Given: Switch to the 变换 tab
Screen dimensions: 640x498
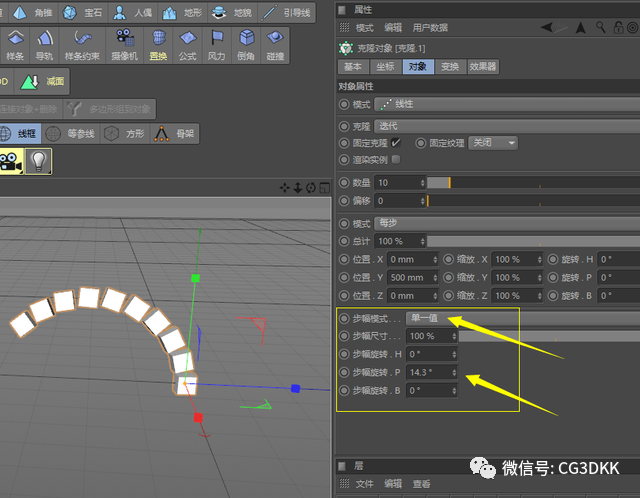Looking at the screenshot, I should tap(450, 67).
